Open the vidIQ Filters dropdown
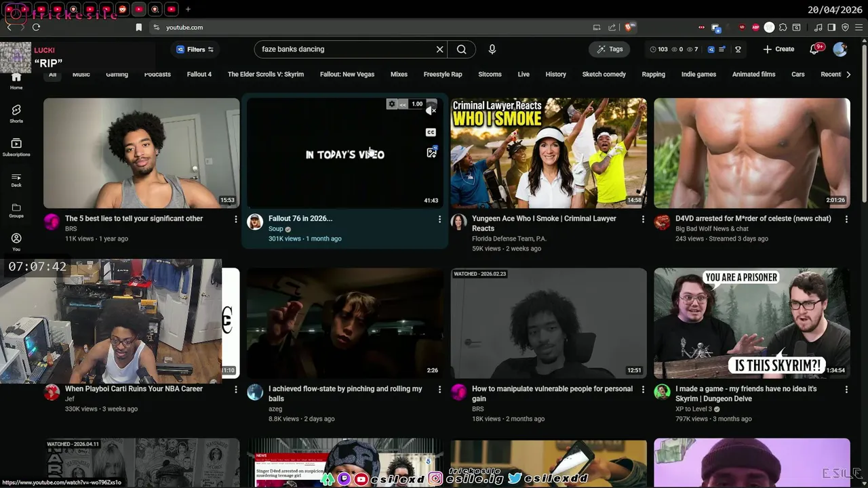The image size is (868, 488). pos(195,49)
